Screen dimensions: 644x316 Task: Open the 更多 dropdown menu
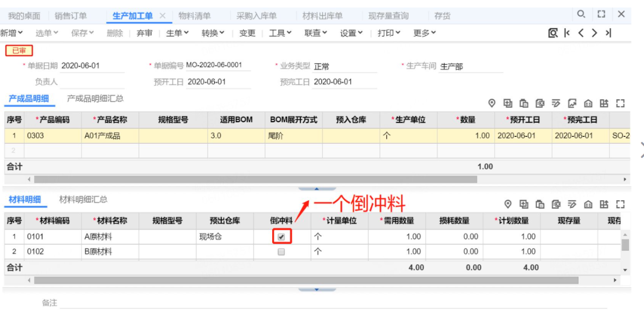point(424,33)
